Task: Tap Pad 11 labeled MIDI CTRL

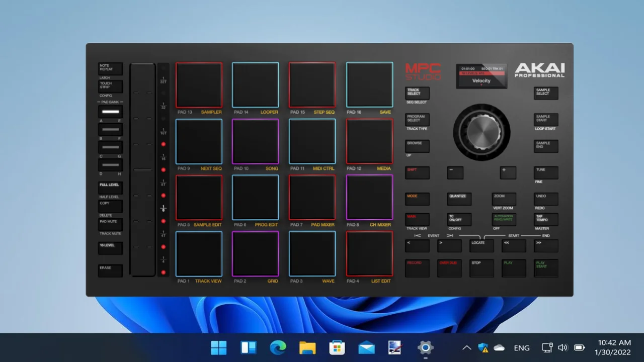Action: pyautogui.click(x=312, y=141)
